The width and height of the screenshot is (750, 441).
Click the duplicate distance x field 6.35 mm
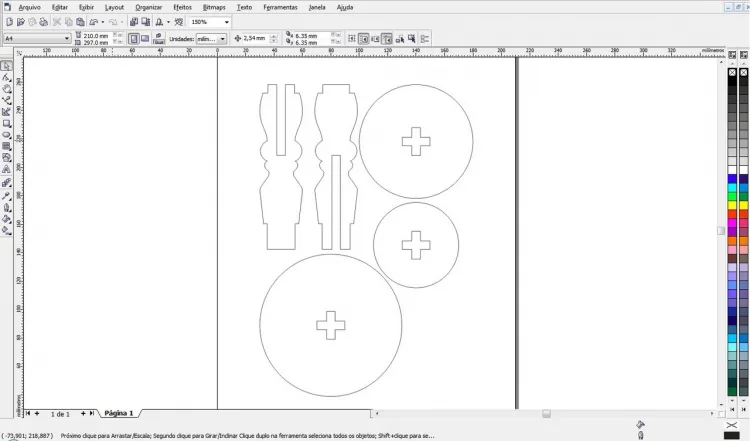[x=312, y=35]
